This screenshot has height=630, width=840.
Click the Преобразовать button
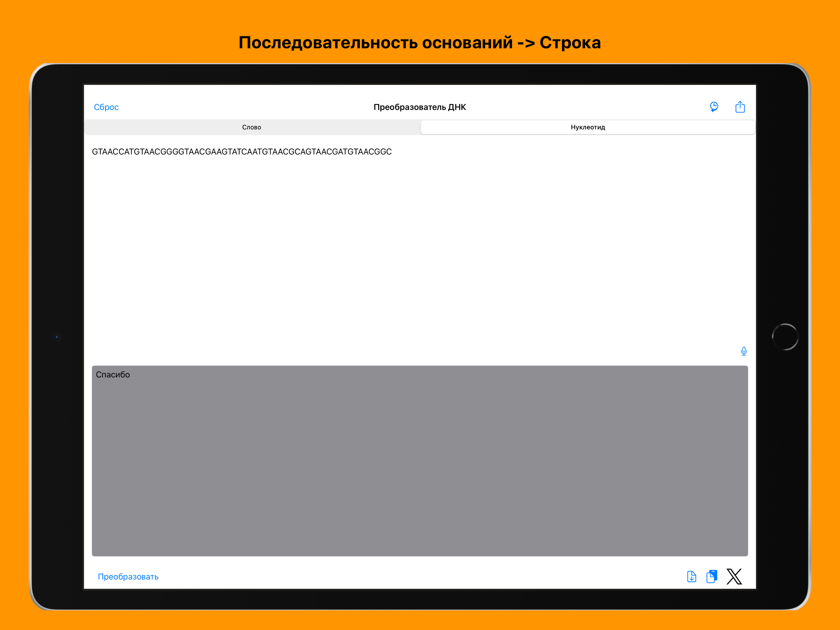click(x=128, y=576)
